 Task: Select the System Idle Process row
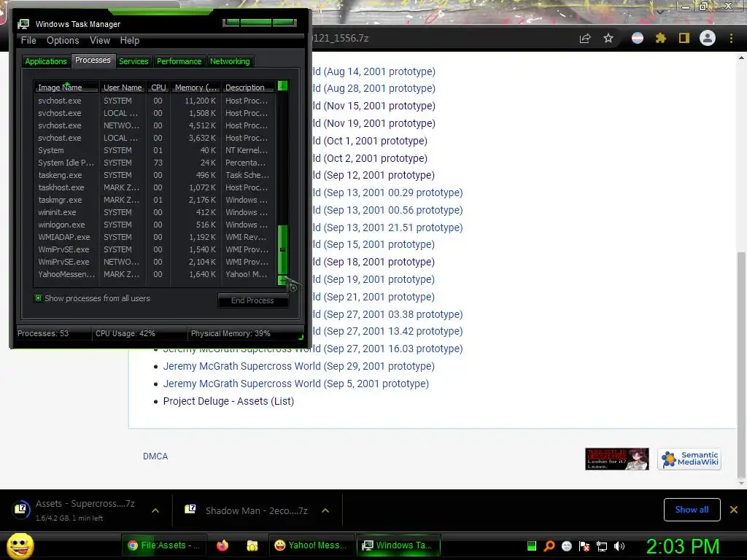click(155, 163)
